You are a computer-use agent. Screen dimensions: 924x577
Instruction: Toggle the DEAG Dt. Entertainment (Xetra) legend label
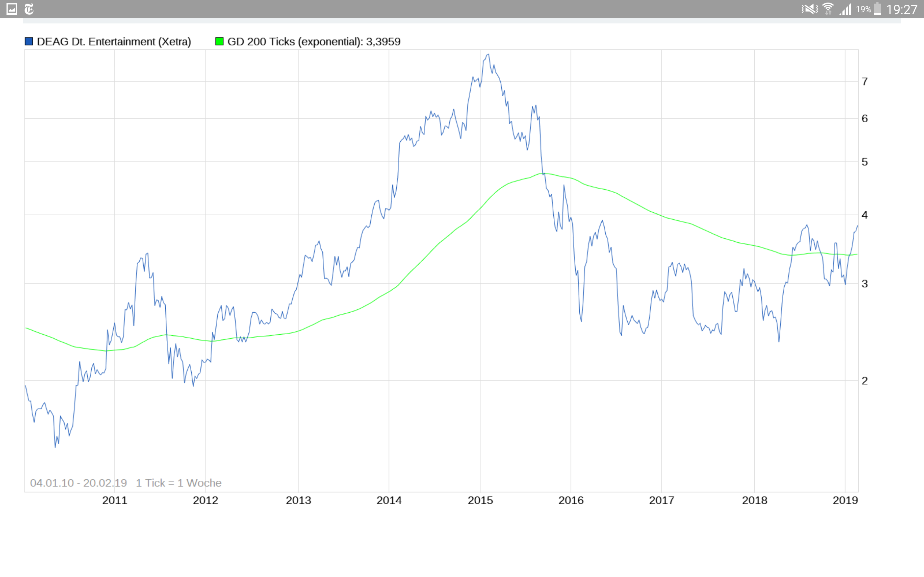(114, 41)
